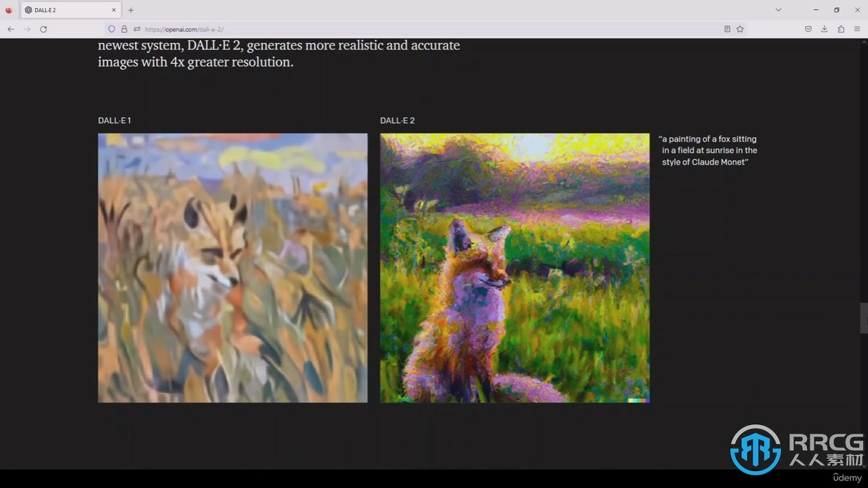The height and width of the screenshot is (488, 868).
Task: Open the tracking protection shield icon
Action: [112, 29]
